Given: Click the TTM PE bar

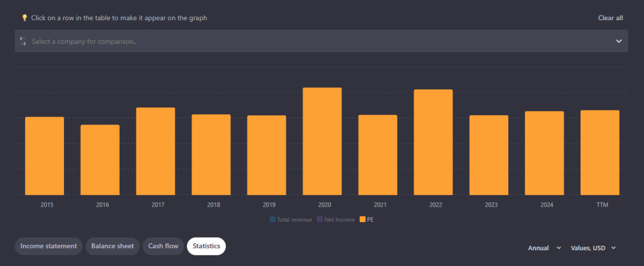Looking at the screenshot, I should point(600,152).
